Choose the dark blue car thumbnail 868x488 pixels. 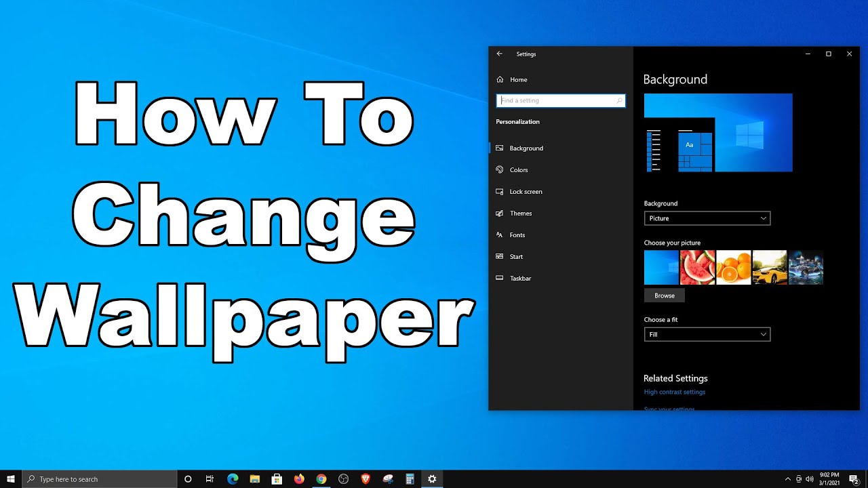(806, 267)
